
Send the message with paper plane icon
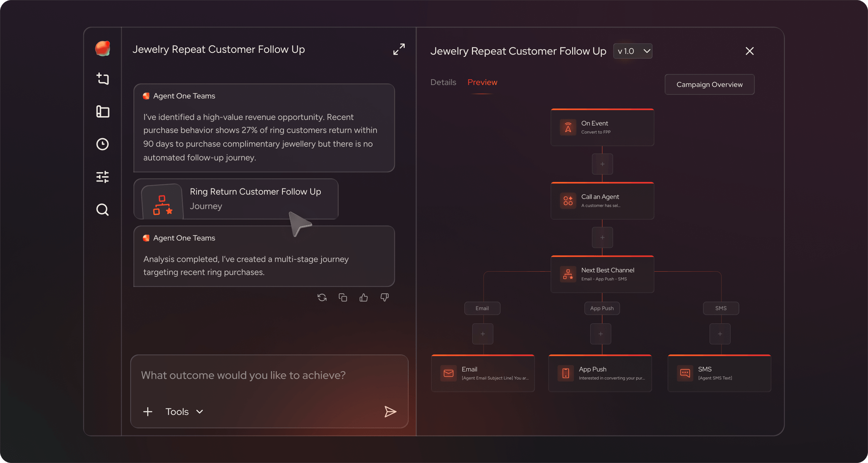coord(390,412)
